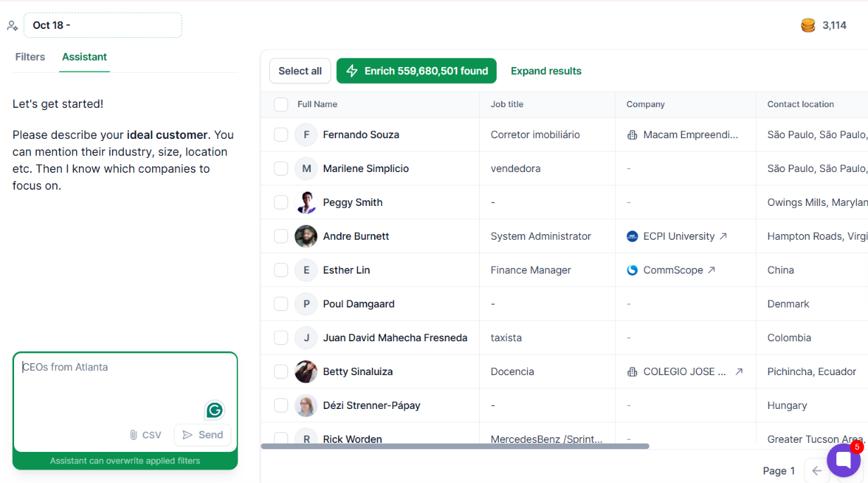Click the 3,114 credits count
Viewport: 868px width, 483px height.
tap(834, 25)
